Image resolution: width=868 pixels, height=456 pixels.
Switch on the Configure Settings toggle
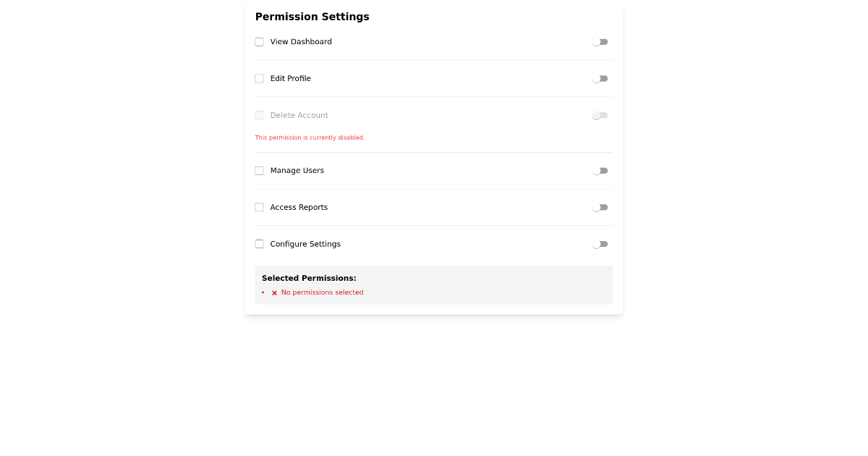[x=600, y=244]
